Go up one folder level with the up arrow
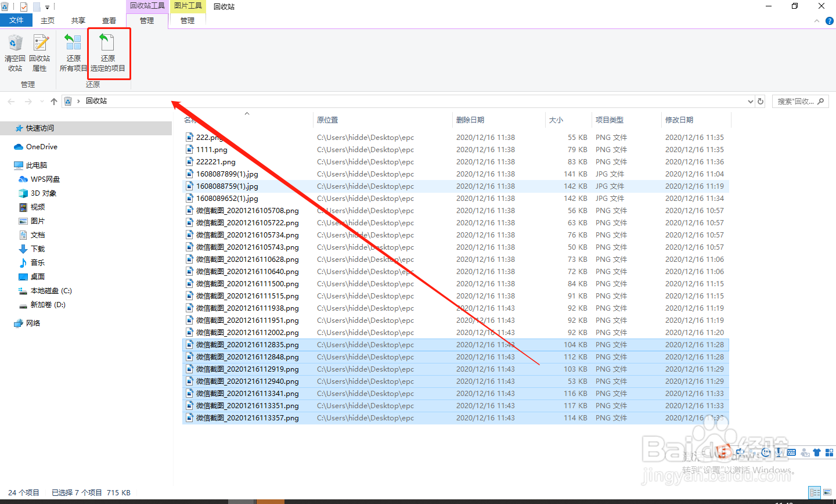 54,101
